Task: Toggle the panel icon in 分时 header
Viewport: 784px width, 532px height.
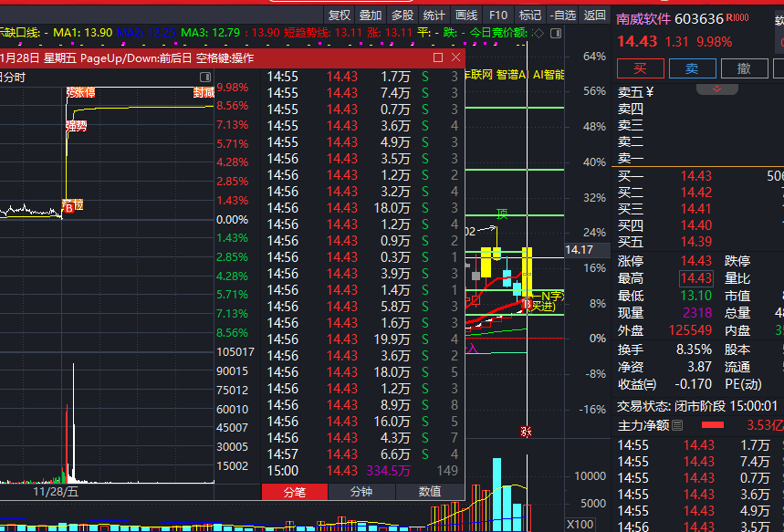Action: coord(205,77)
